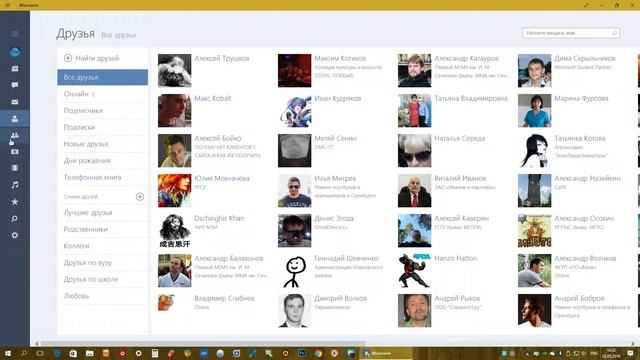
Task: Open Task View on the taskbar
Action: click(x=40, y=353)
